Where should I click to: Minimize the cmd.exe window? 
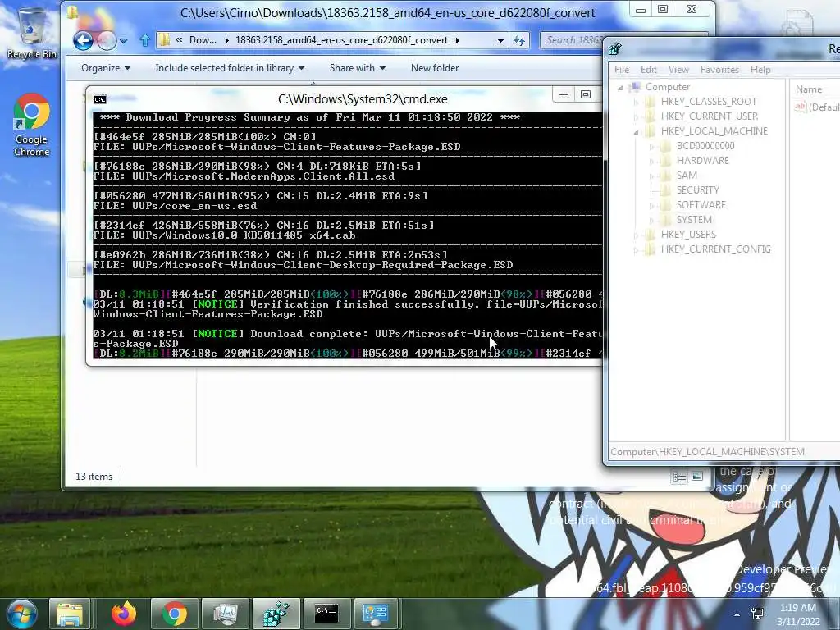tap(563, 95)
